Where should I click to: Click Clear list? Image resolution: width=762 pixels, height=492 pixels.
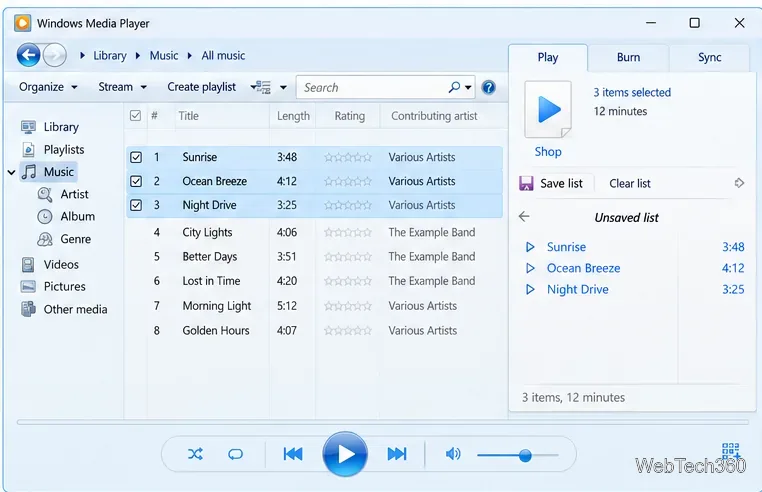coord(630,183)
